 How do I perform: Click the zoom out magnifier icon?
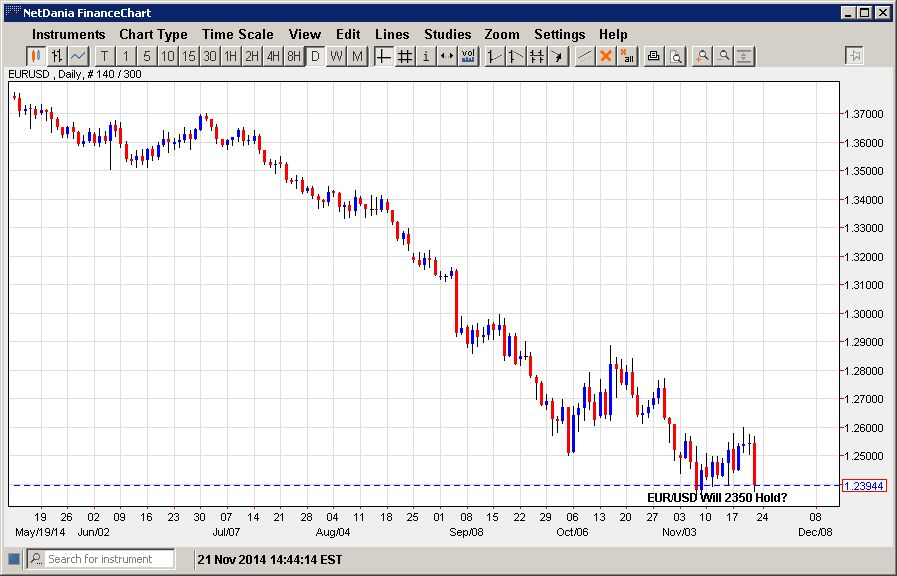tap(723, 56)
